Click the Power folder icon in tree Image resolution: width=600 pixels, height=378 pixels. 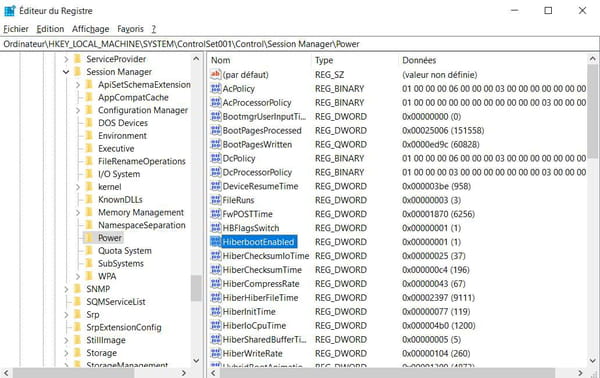(x=89, y=238)
